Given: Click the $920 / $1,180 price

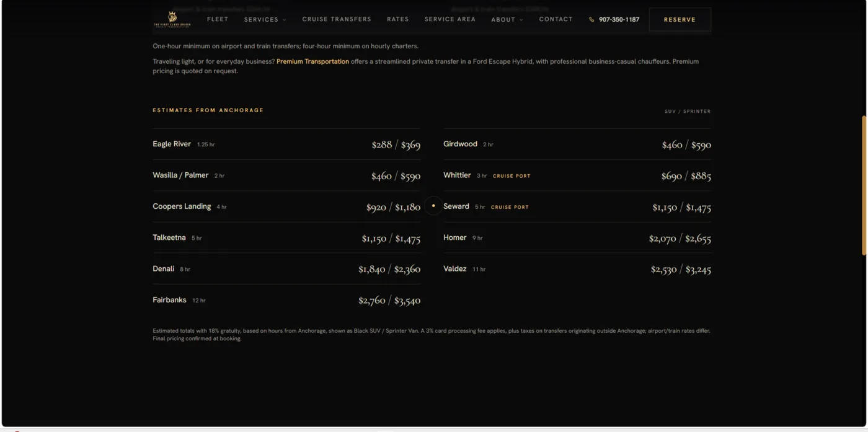Looking at the screenshot, I should [393, 207].
